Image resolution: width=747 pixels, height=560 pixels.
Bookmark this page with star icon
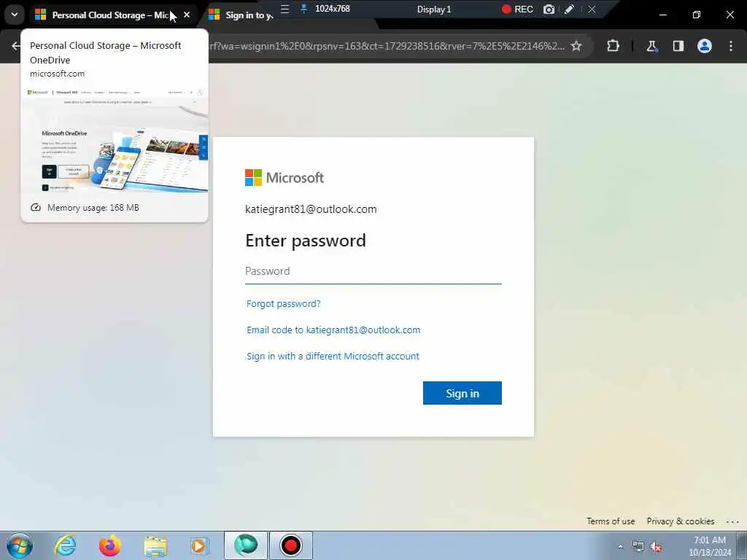point(576,46)
